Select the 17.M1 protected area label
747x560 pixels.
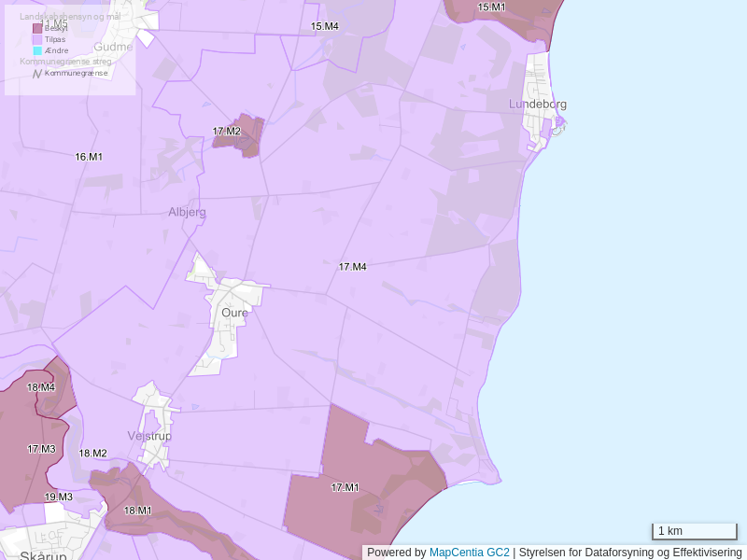[345, 487]
